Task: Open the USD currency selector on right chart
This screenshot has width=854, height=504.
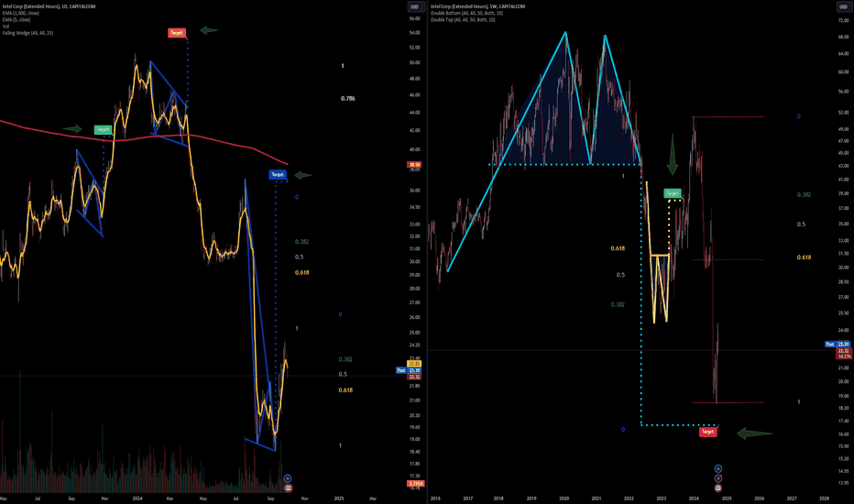Action: tap(843, 6)
